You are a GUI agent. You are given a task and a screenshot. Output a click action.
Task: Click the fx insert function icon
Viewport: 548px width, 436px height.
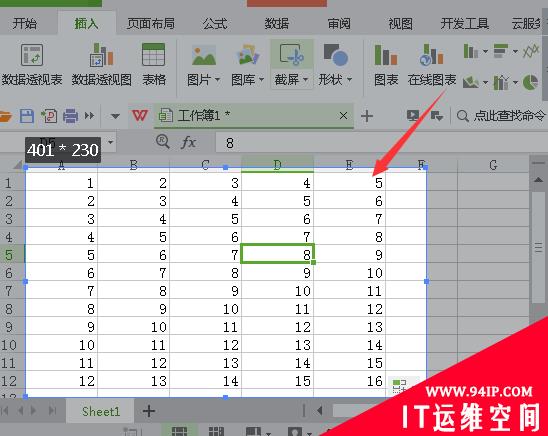188,143
